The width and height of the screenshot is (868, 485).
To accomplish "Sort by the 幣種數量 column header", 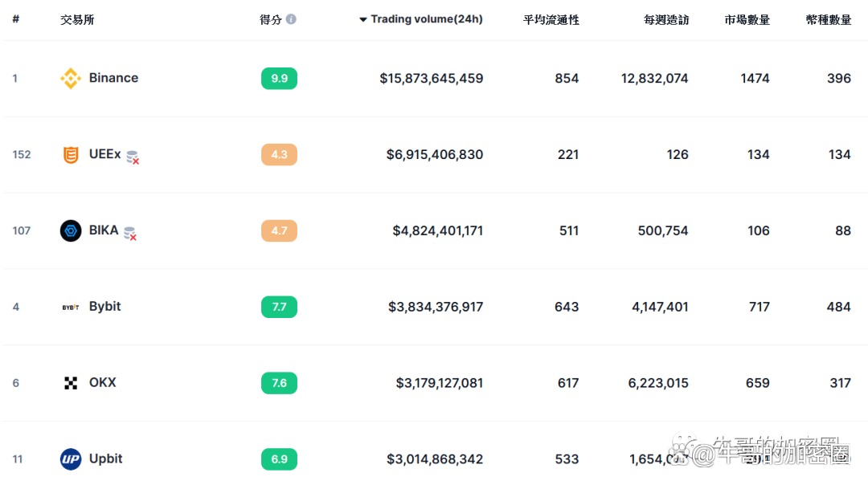I will point(829,20).
